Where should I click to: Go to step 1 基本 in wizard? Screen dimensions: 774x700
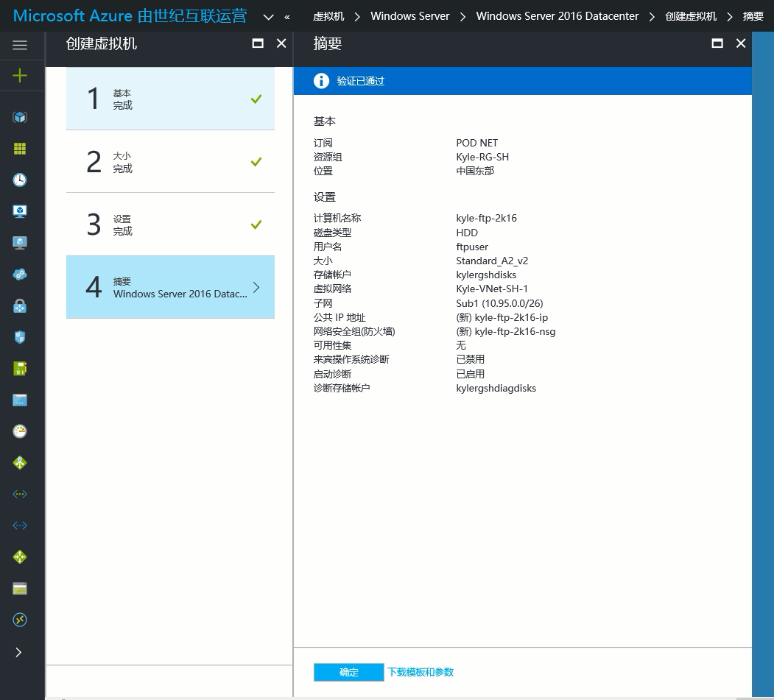(170, 99)
